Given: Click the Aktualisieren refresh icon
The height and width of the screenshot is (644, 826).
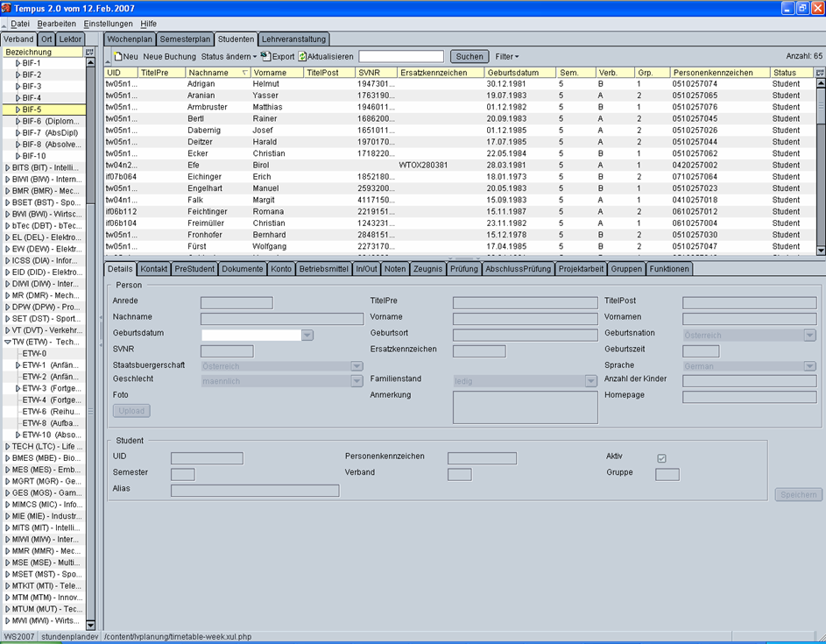Looking at the screenshot, I should pyautogui.click(x=302, y=57).
